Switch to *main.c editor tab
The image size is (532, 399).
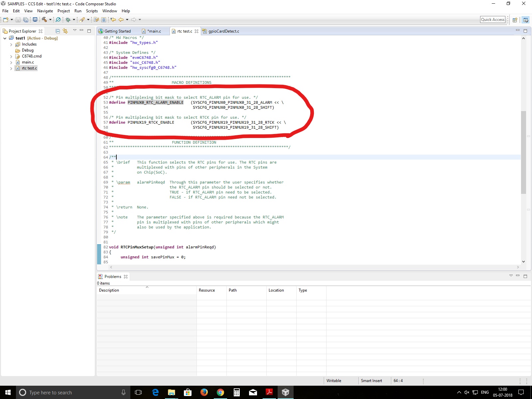154,31
